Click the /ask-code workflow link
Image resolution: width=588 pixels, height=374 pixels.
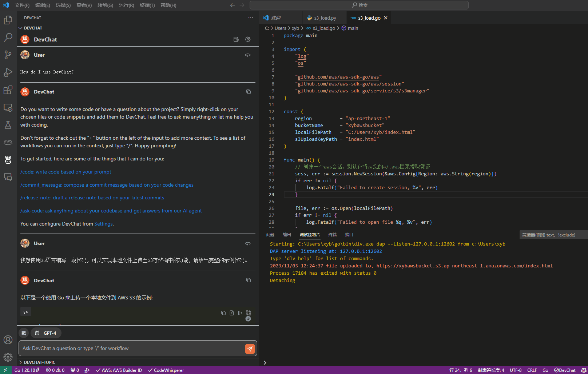(111, 211)
